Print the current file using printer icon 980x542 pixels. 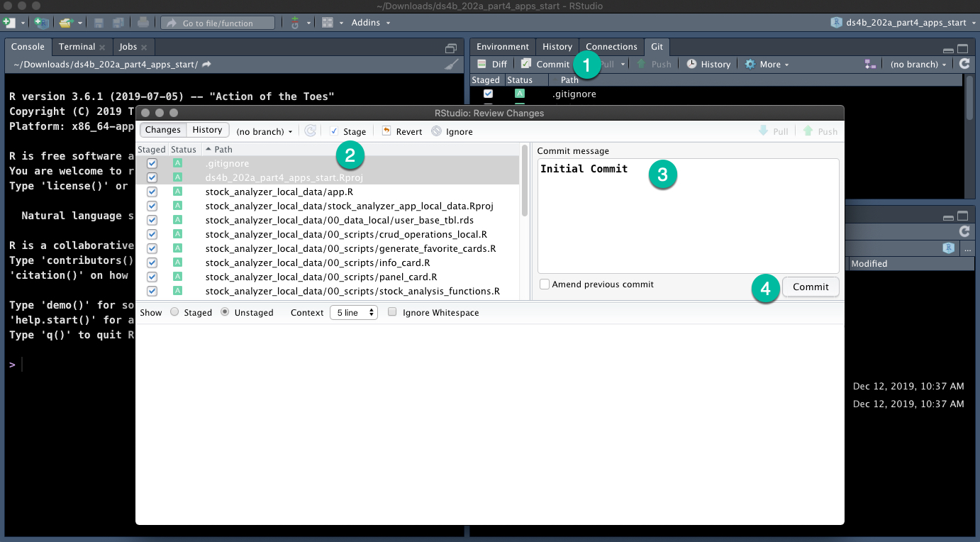click(x=143, y=23)
